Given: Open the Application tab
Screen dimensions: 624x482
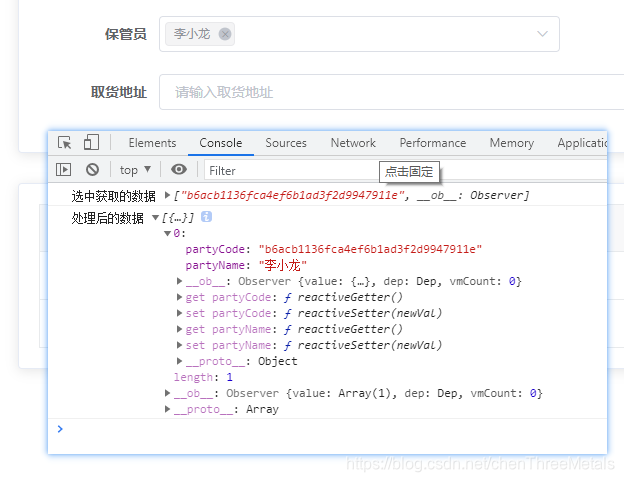Looking at the screenshot, I should [x=582, y=143].
